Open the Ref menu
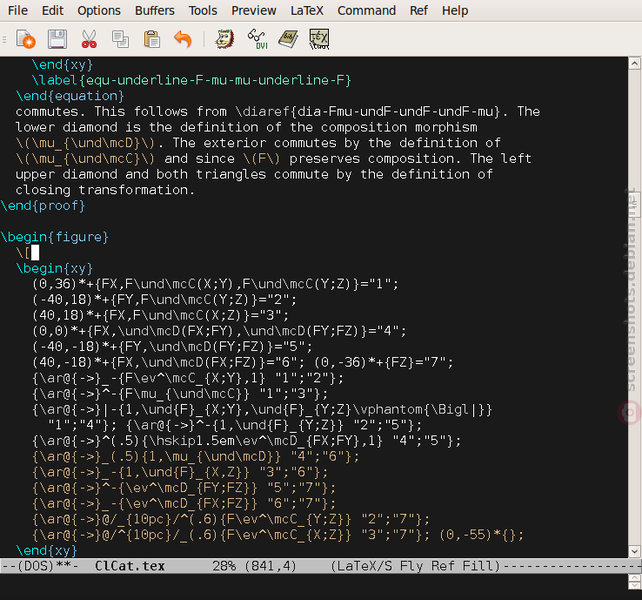This screenshot has width=642, height=600. 418,10
